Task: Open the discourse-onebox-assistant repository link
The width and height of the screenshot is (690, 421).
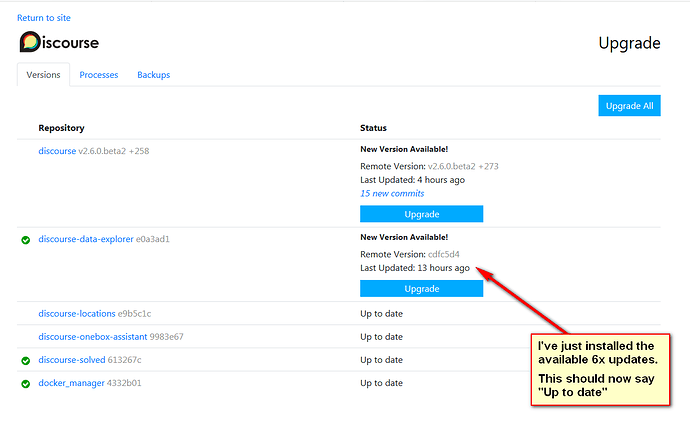Action: click(92, 337)
